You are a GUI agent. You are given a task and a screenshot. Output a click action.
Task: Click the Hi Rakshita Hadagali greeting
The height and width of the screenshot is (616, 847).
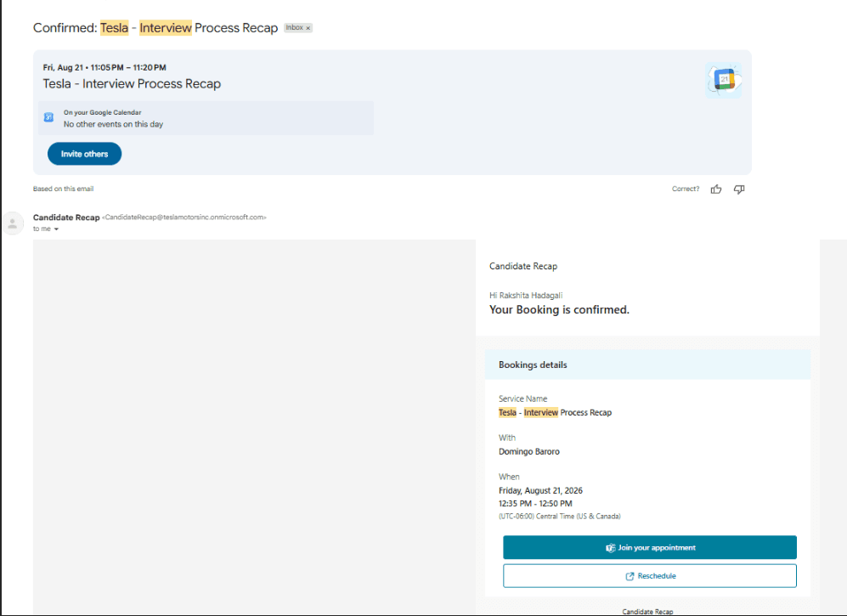pos(526,296)
